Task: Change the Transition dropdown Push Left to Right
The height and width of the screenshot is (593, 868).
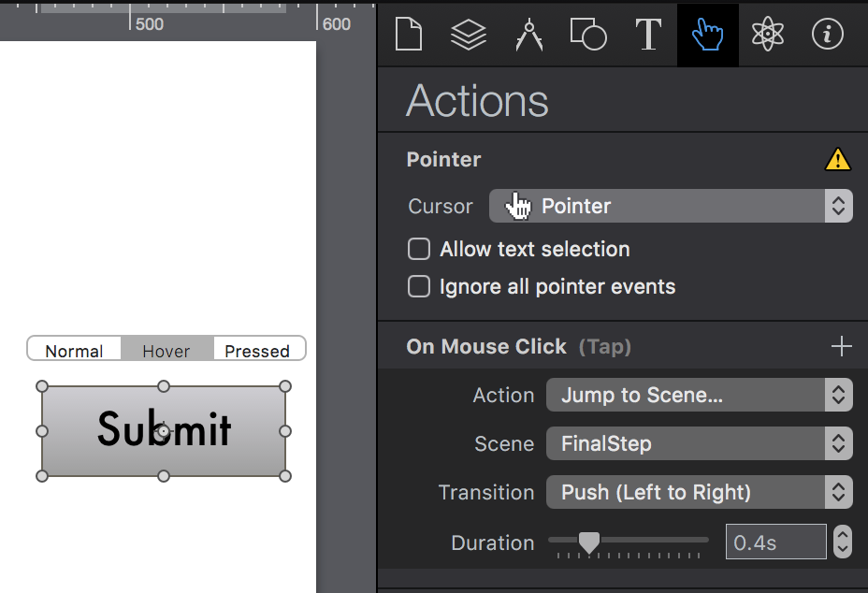Action: pos(699,493)
